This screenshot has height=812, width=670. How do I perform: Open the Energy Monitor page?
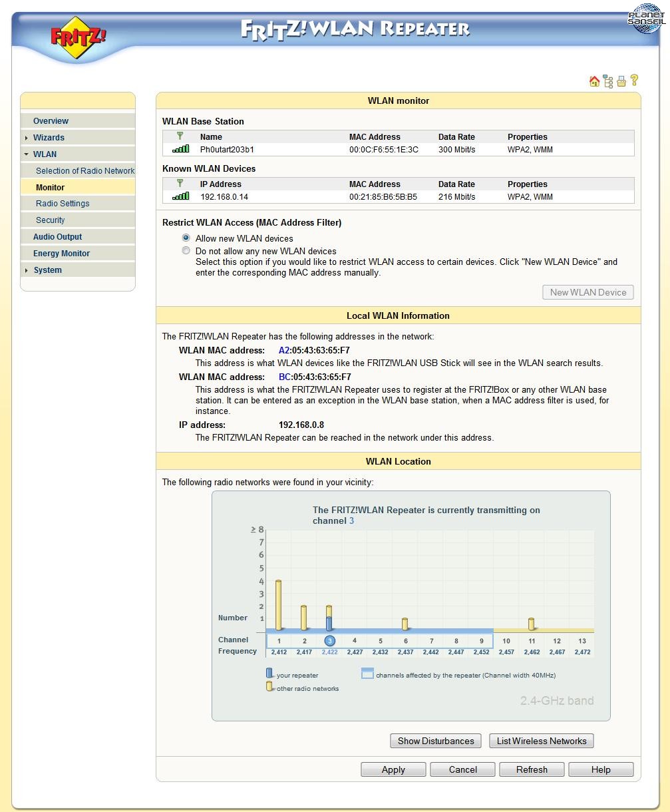tap(61, 254)
